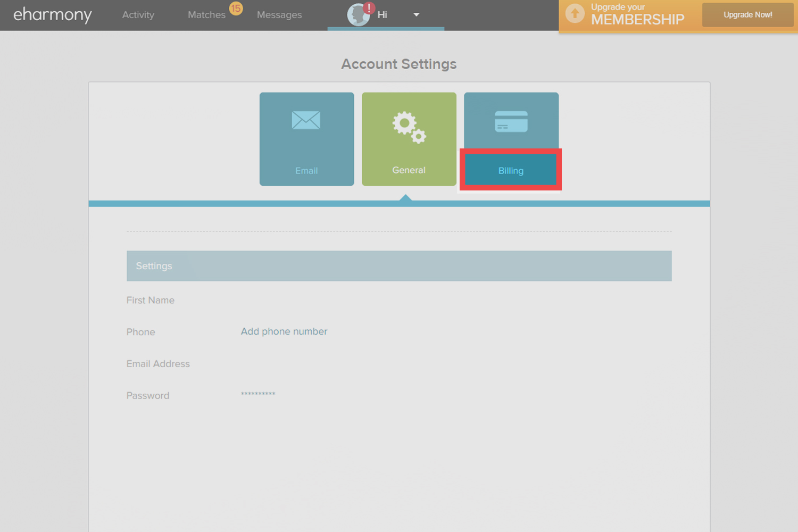Go to Messages
This screenshot has height=532, width=798.
279,14
